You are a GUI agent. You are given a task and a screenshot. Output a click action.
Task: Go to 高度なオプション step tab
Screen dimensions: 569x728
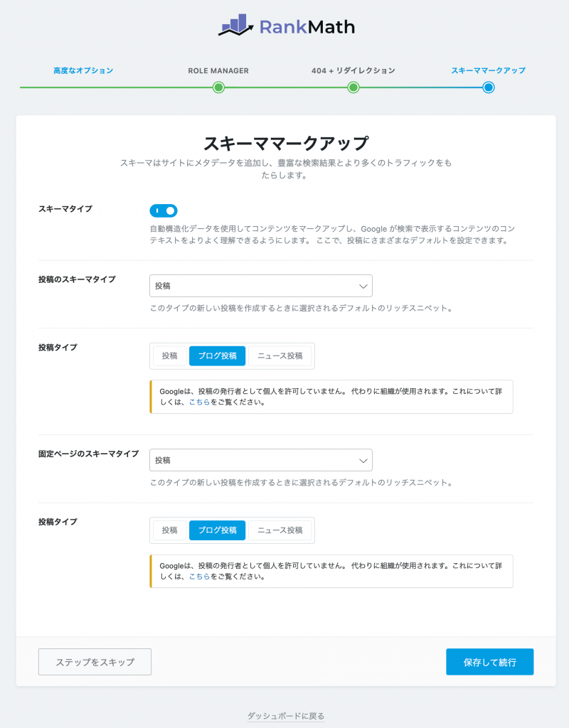point(83,70)
